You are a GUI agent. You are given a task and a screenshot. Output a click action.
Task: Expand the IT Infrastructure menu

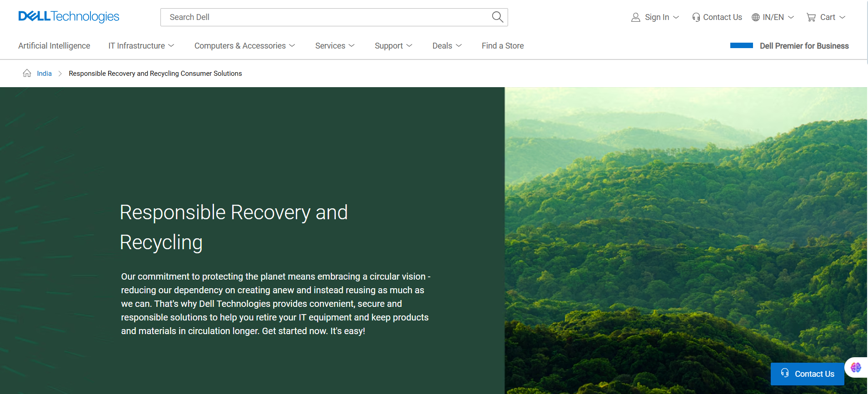pyautogui.click(x=141, y=46)
